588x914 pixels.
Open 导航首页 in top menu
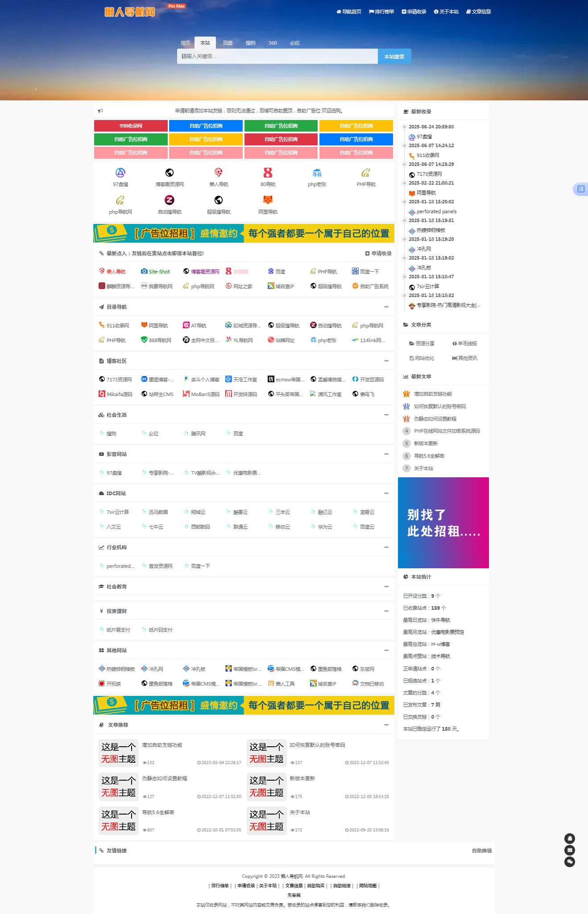click(x=349, y=12)
